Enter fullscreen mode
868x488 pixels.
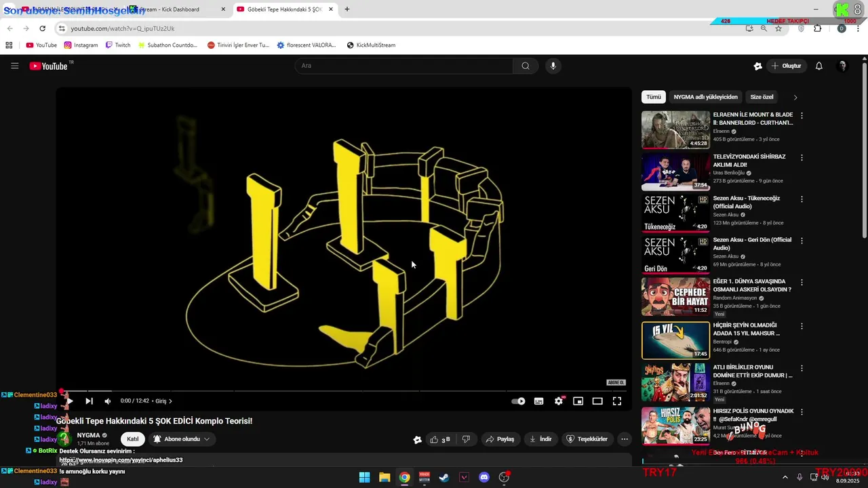coord(617,401)
